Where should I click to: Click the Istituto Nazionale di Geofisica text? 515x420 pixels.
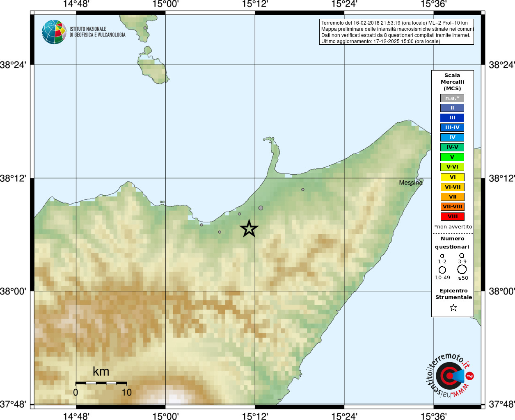[97, 32]
